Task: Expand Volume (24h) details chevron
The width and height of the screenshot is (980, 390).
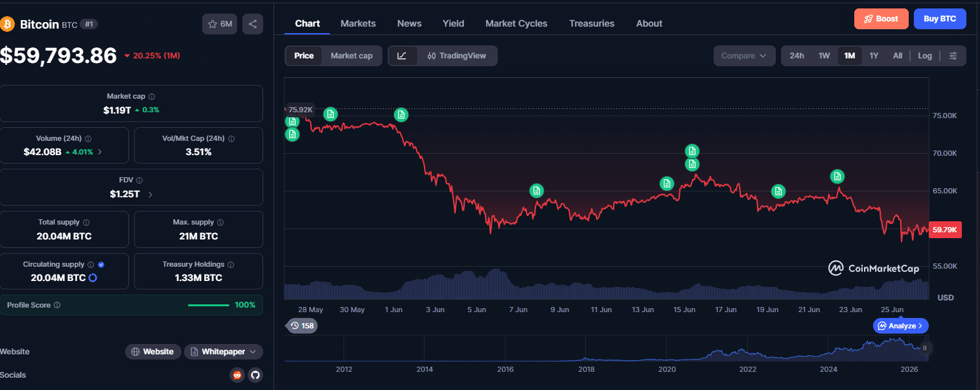Action: (100, 152)
